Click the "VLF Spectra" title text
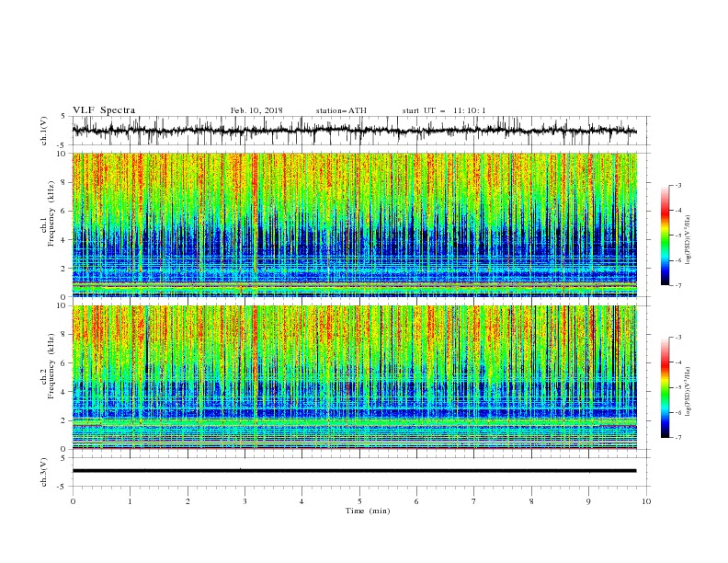The width and height of the screenshot is (728, 563). [104, 110]
